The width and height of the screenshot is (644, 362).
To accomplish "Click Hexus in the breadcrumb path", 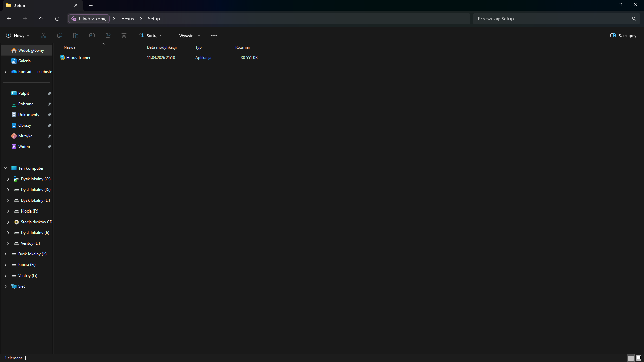I will pyautogui.click(x=127, y=19).
